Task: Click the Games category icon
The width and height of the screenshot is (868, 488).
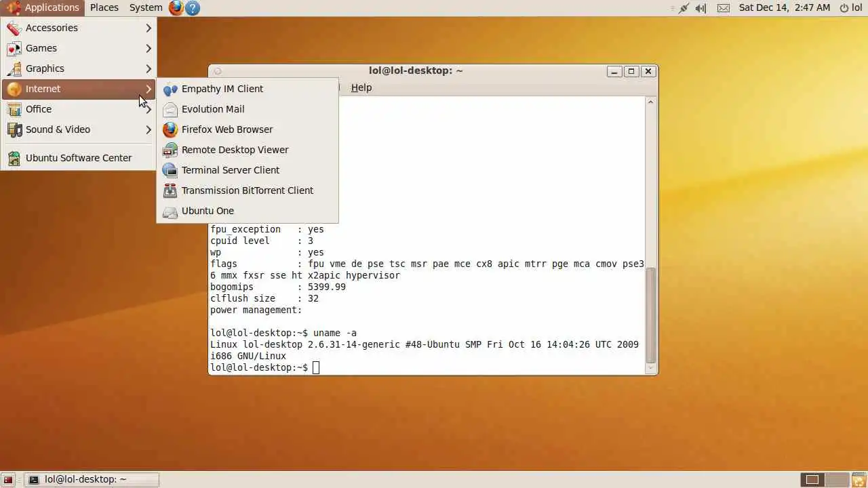Action: [14, 48]
